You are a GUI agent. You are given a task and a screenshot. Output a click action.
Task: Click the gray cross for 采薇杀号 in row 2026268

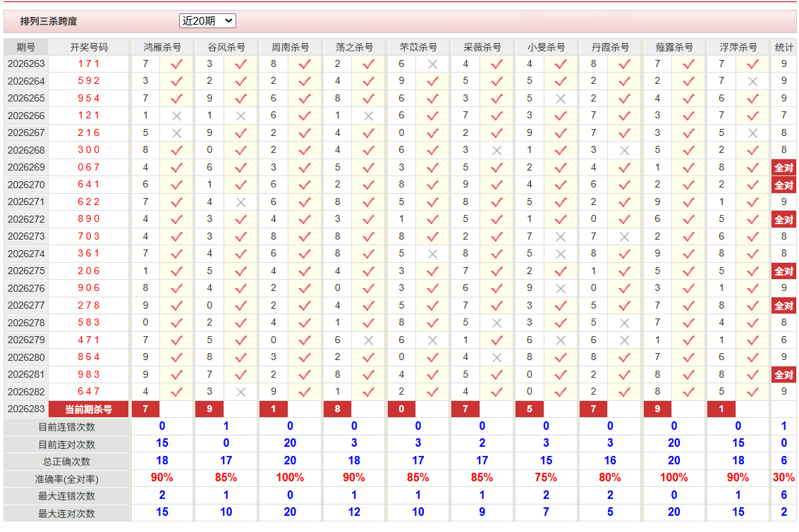[x=497, y=151]
